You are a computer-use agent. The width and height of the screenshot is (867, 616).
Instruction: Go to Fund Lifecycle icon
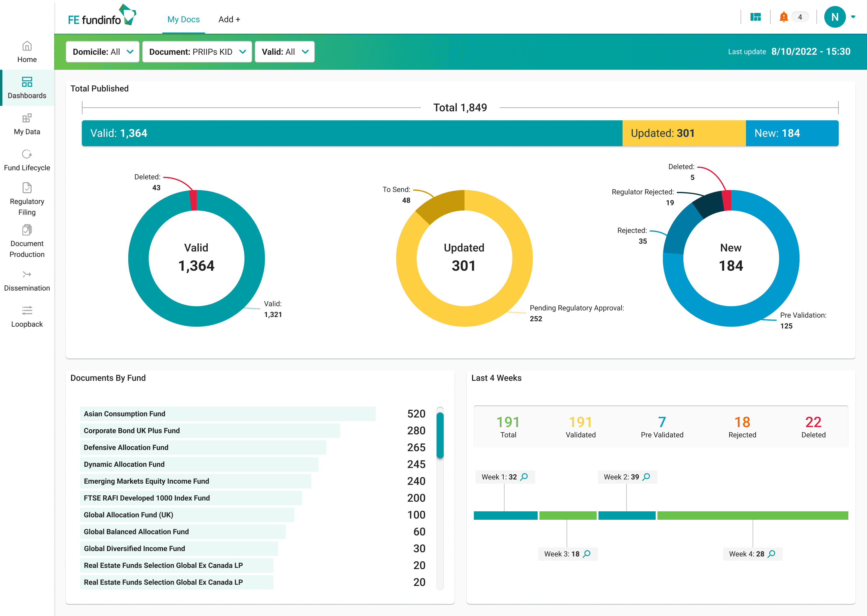[x=26, y=154]
